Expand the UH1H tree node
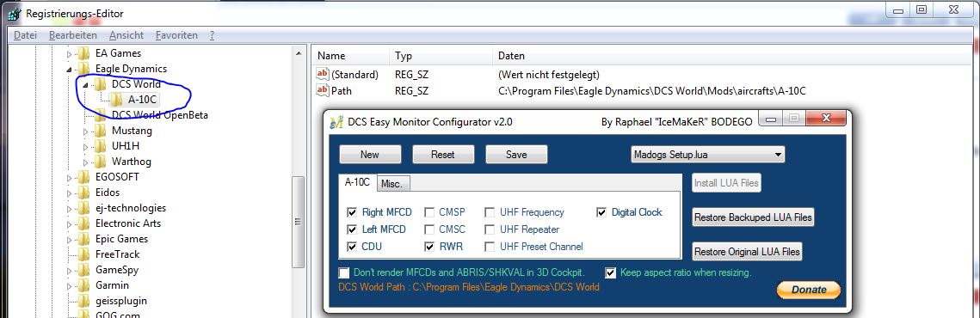Screen dimensions: 980x318 coord(86,146)
